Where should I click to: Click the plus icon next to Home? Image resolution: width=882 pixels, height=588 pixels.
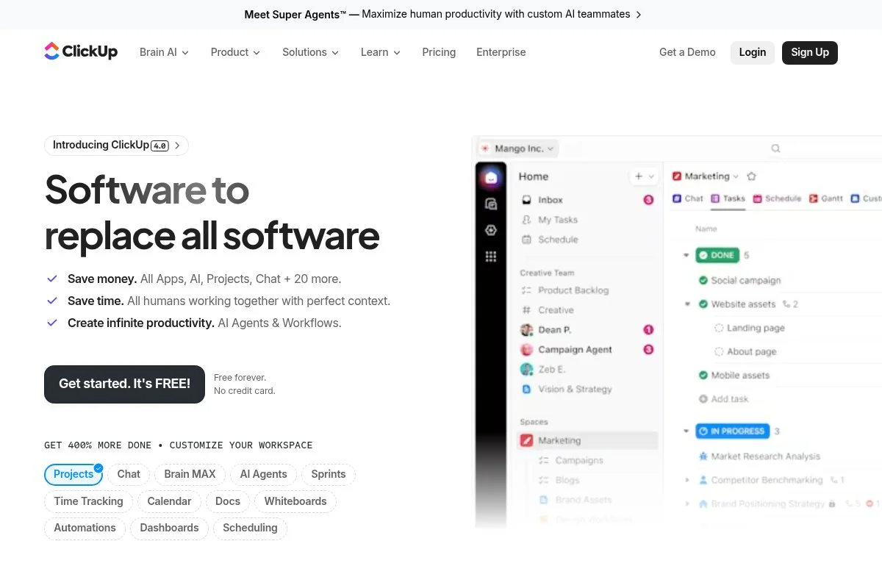(638, 176)
